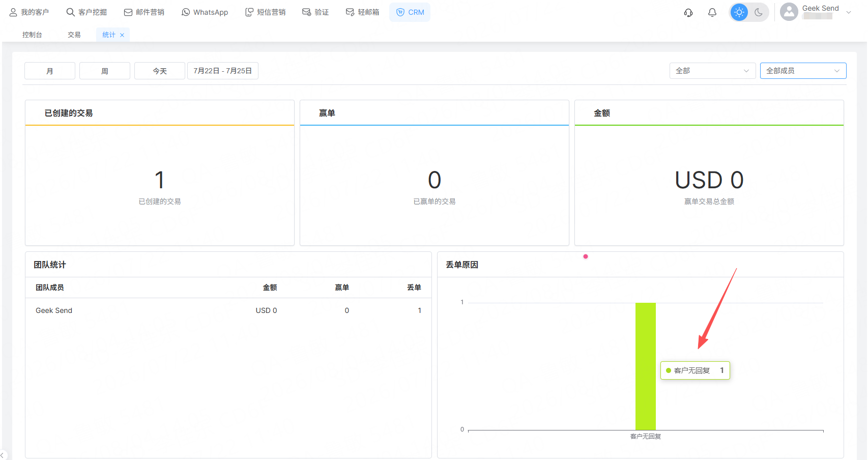Click the 丢单原因 panel title

click(x=462, y=265)
